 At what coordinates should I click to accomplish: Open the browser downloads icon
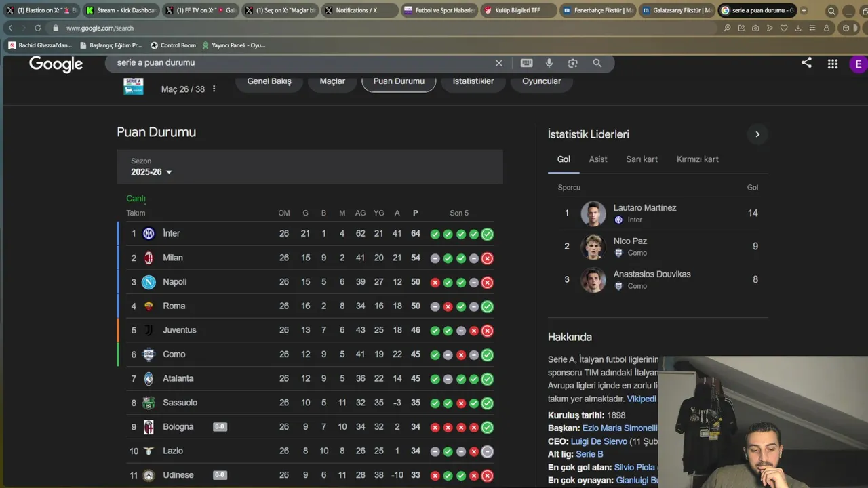pos(798,28)
